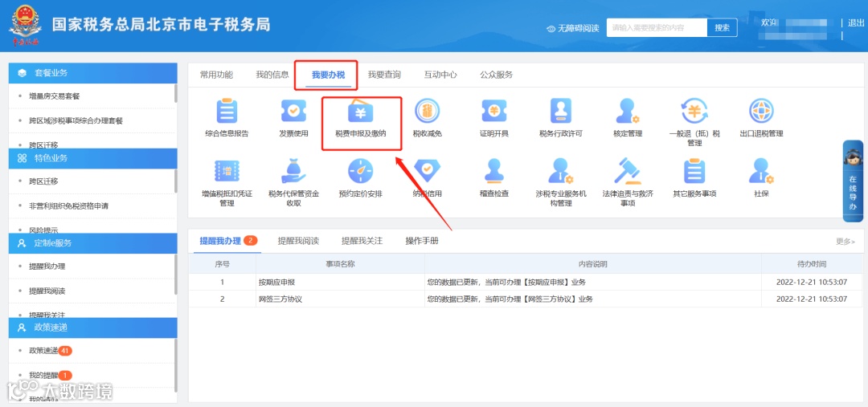This screenshot has height=407, width=868.
Task: Click the 序号 column header
Action: click(x=222, y=264)
